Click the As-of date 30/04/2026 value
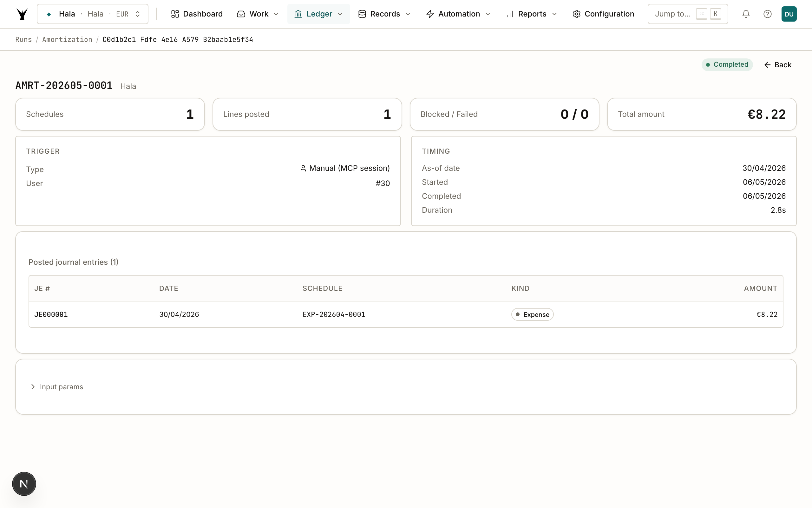This screenshot has width=812, height=508. 764,168
